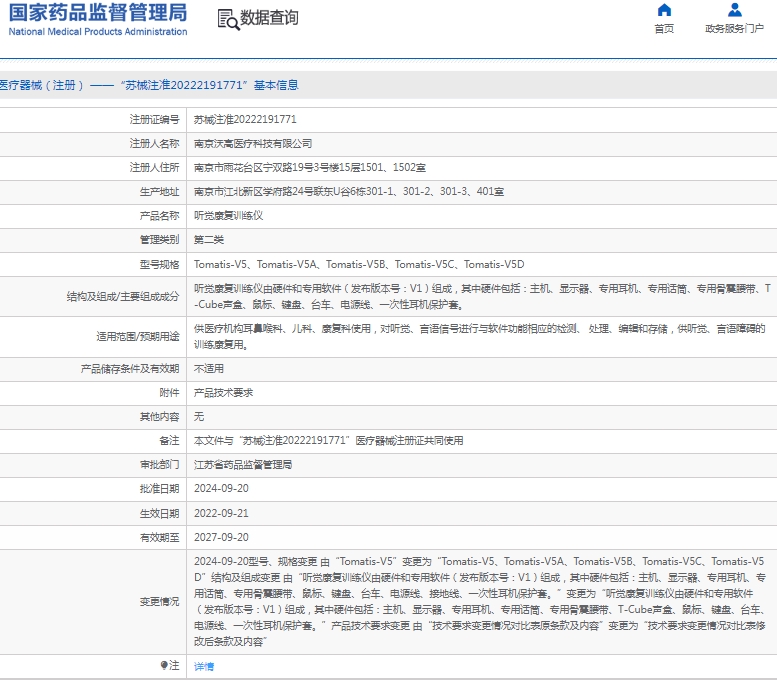Click the structure description starting 听觉康复训练仪由硬件
The image size is (777, 682).
[482, 297]
